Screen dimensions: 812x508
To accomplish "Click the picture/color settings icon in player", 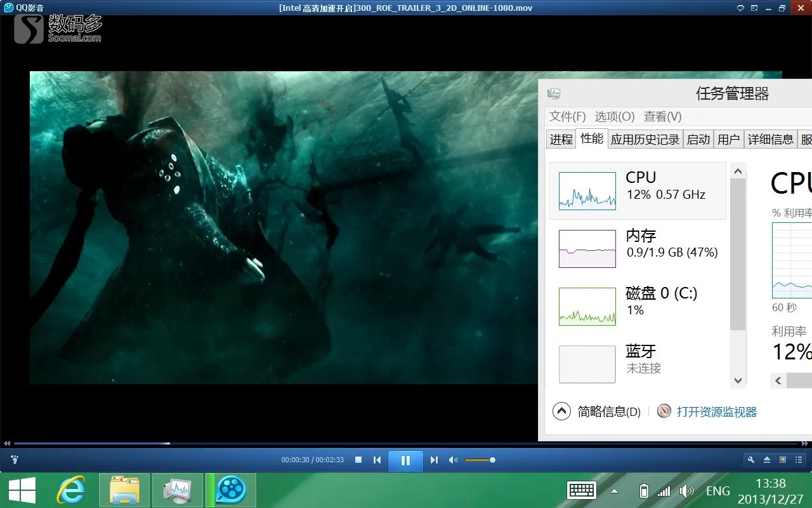I will (782, 460).
